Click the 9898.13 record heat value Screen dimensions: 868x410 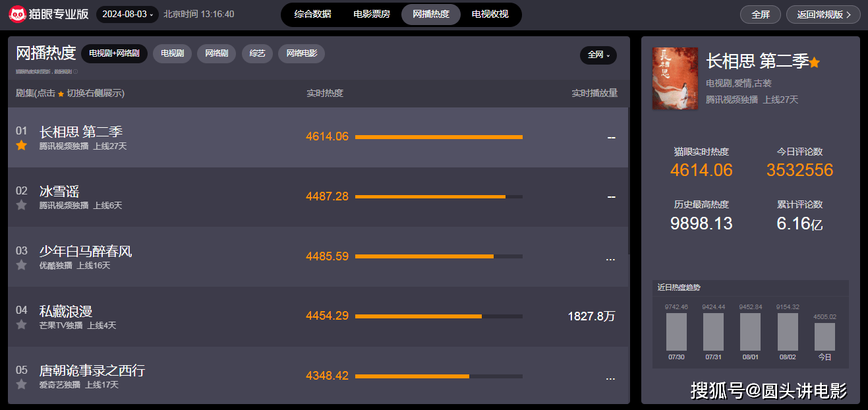pos(701,223)
